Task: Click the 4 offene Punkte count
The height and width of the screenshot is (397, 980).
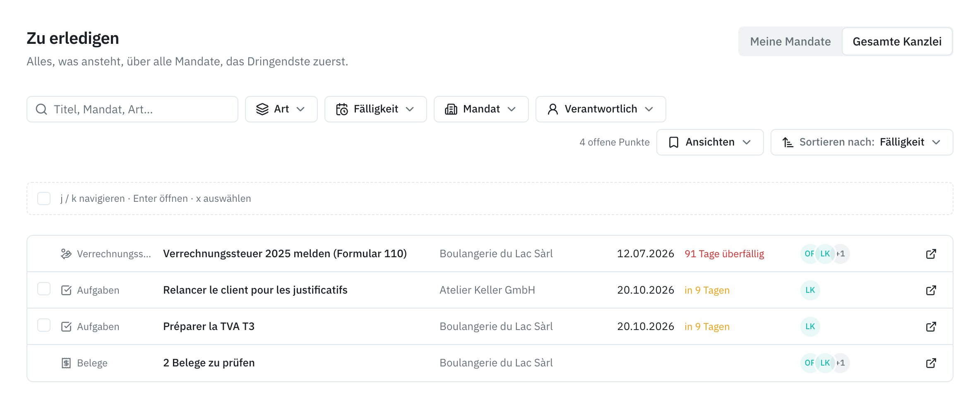Action: (x=615, y=142)
